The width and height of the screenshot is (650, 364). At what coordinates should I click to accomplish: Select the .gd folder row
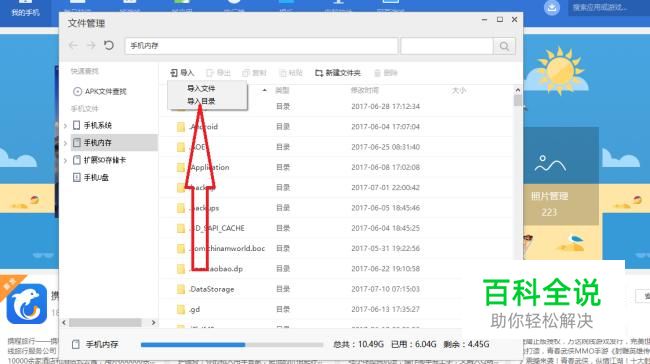(x=336, y=309)
